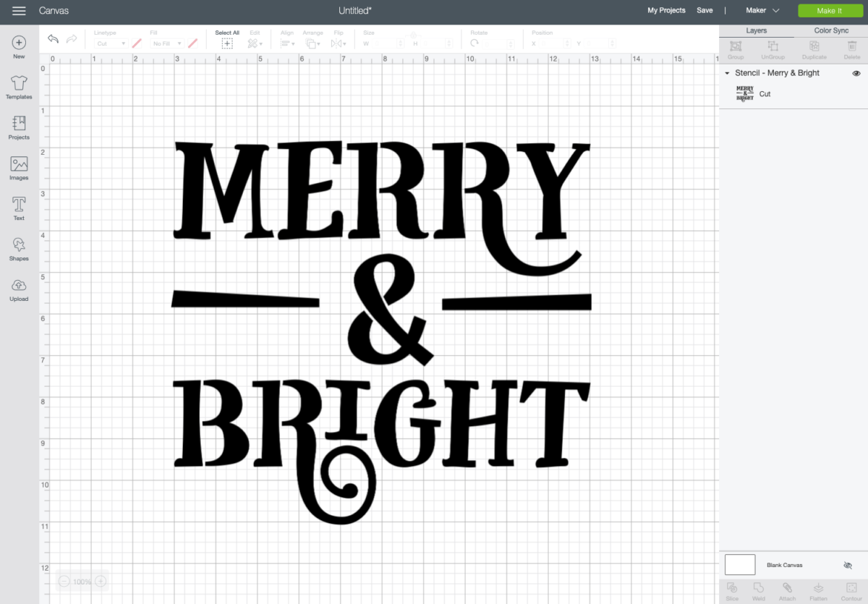Switch to the Color Sync tab

[x=831, y=31]
